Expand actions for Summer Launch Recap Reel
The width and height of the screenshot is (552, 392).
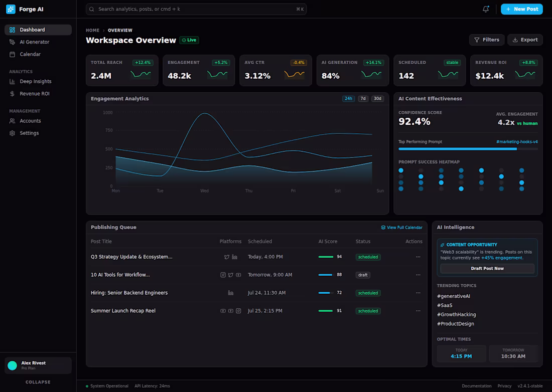pos(418,311)
